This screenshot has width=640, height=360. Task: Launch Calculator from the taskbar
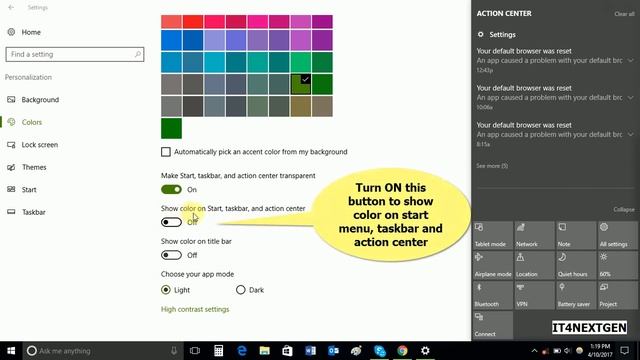[218, 351]
